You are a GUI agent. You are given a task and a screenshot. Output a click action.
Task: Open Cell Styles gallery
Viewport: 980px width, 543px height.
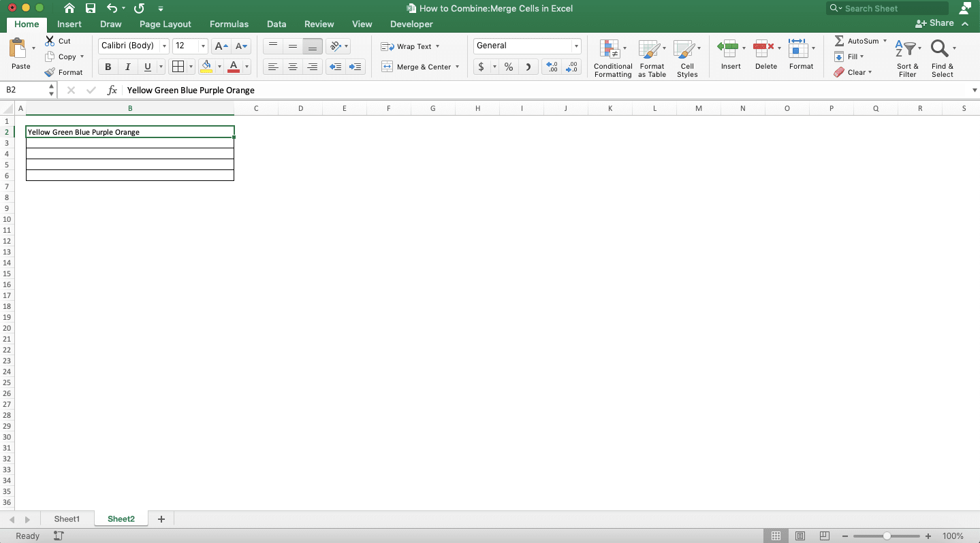(x=686, y=58)
